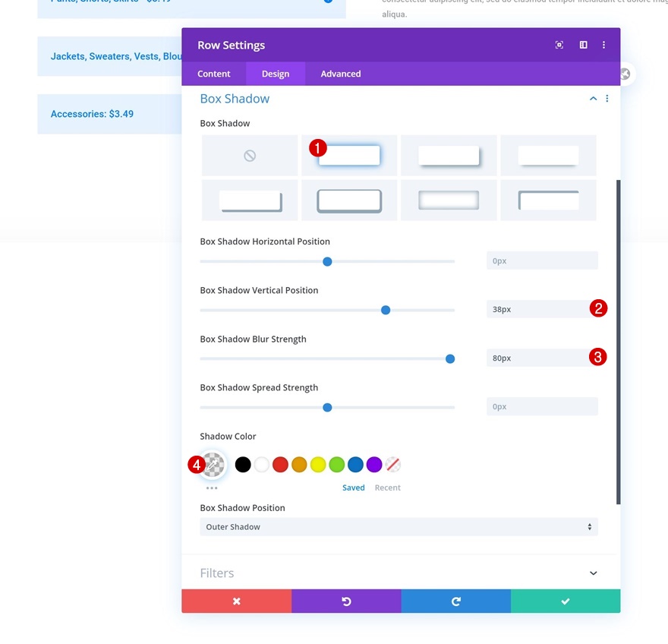The width and height of the screenshot is (668, 644).
Task: Click the Filters section title
Action: click(217, 573)
